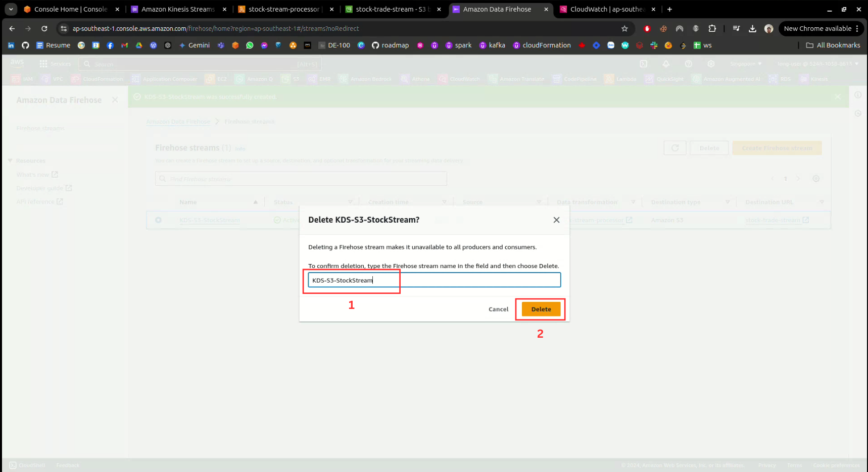868x472 pixels.
Task: Expand the tab search dropdown arrow
Action: [x=11, y=9]
